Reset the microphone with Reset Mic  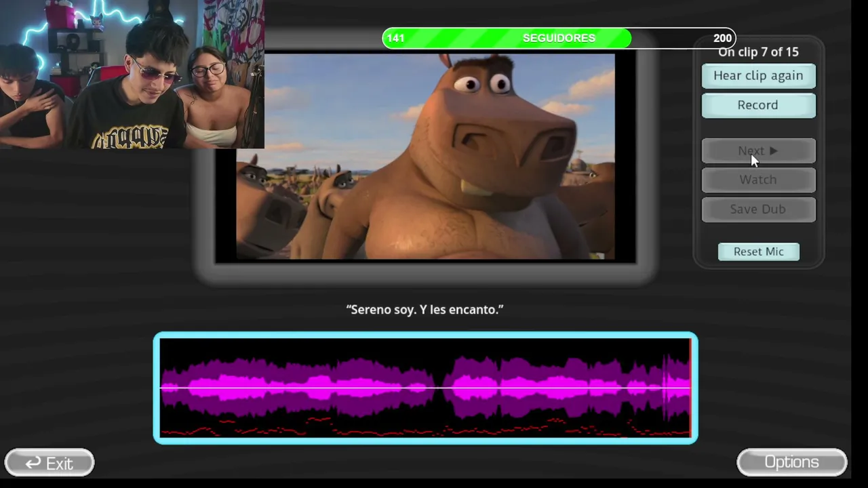click(x=759, y=251)
